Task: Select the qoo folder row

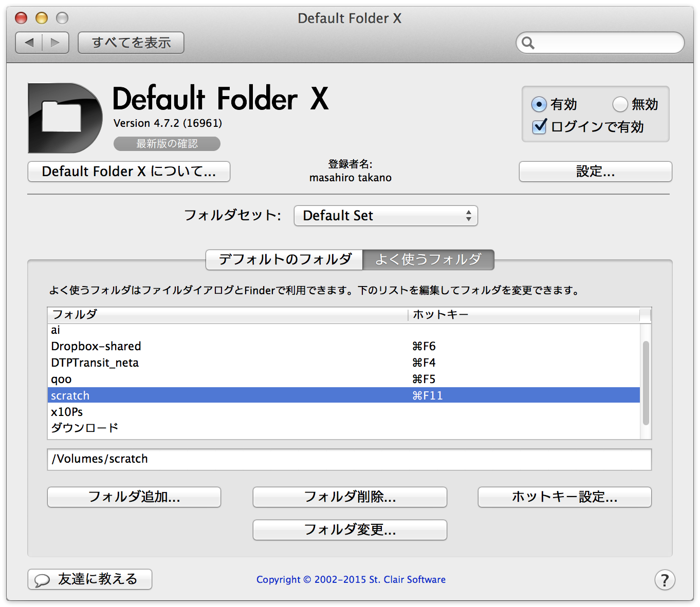Action: pos(344,380)
